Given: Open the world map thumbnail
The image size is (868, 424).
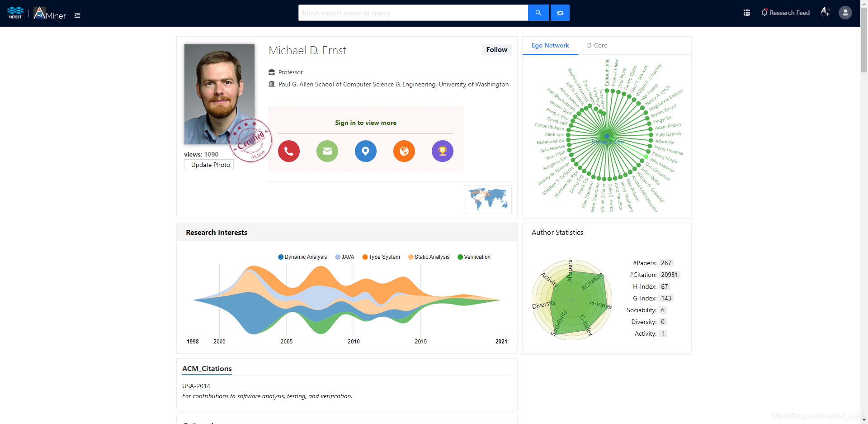Looking at the screenshot, I should tap(488, 200).
